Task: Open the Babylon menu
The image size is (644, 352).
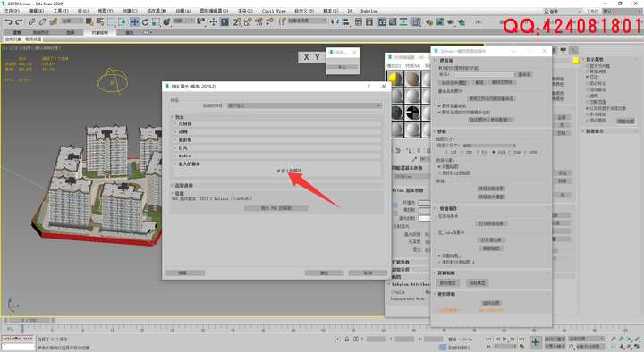Action: (x=369, y=11)
